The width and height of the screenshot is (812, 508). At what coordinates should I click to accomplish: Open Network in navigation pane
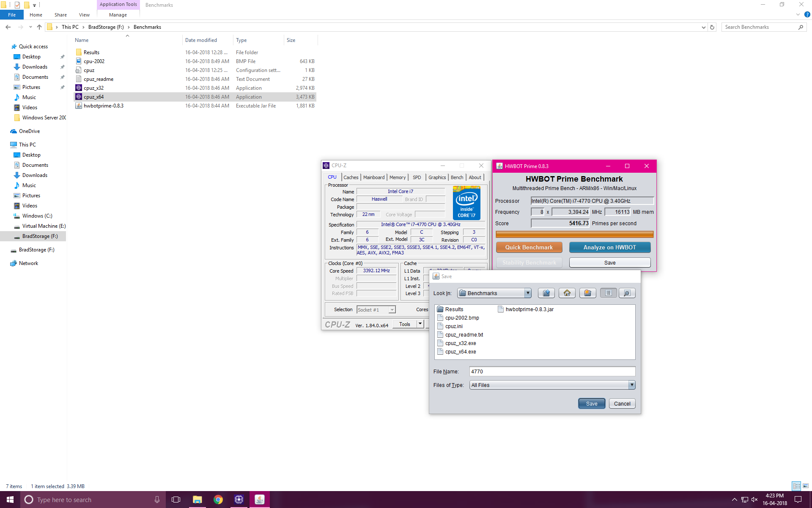click(28, 263)
